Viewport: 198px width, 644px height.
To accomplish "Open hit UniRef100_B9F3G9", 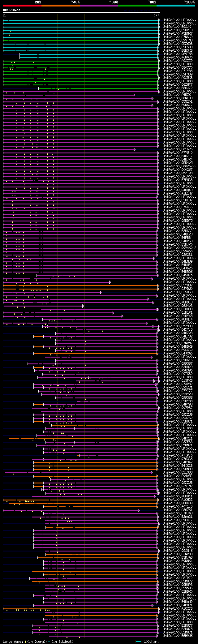I will coord(178,74).
